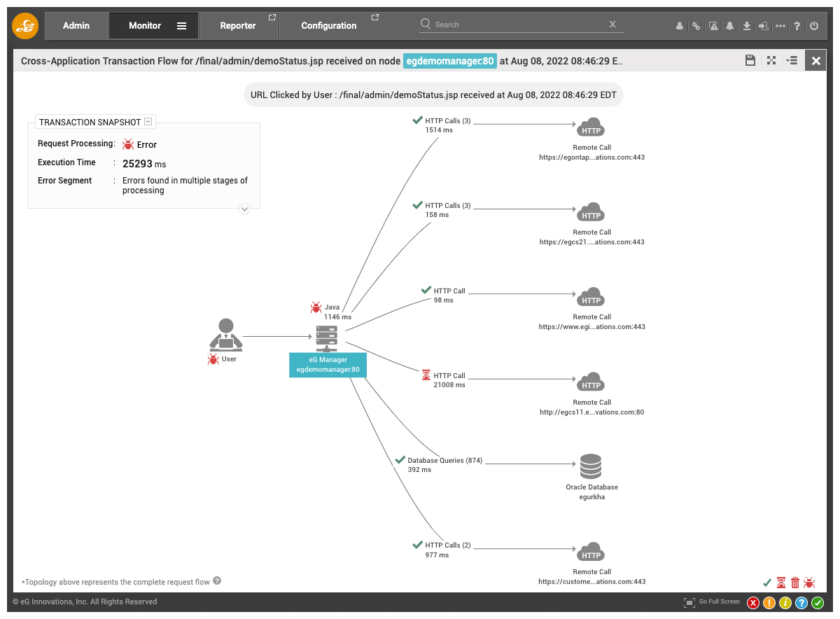The height and width of the screenshot is (619, 840).
Task: Click the topology note help icon
Action: point(217,581)
